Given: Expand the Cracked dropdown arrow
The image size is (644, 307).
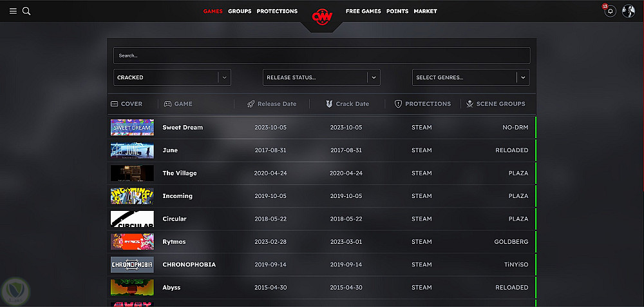Looking at the screenshot, I should click(x=224, y=77).
